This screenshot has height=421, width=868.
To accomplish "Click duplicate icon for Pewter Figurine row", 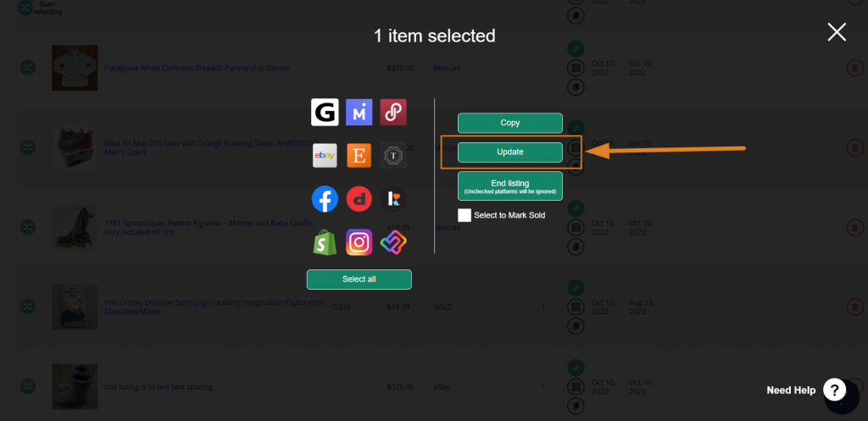I will click(576, 247).
